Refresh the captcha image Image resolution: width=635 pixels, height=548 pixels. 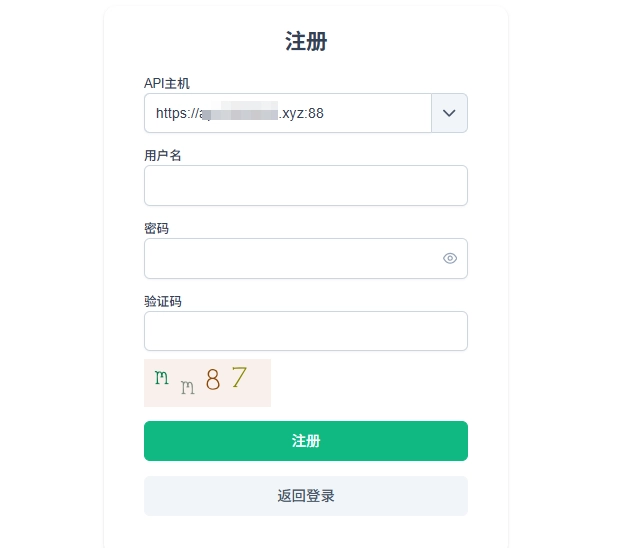click(207, 383)
